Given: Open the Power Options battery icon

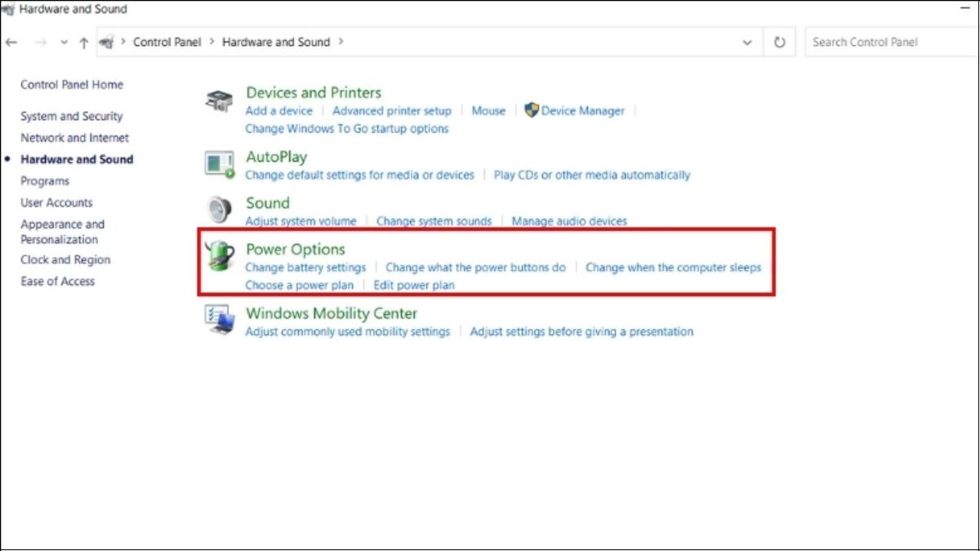Looking at the screenshot, I should (x=219, y=256).
